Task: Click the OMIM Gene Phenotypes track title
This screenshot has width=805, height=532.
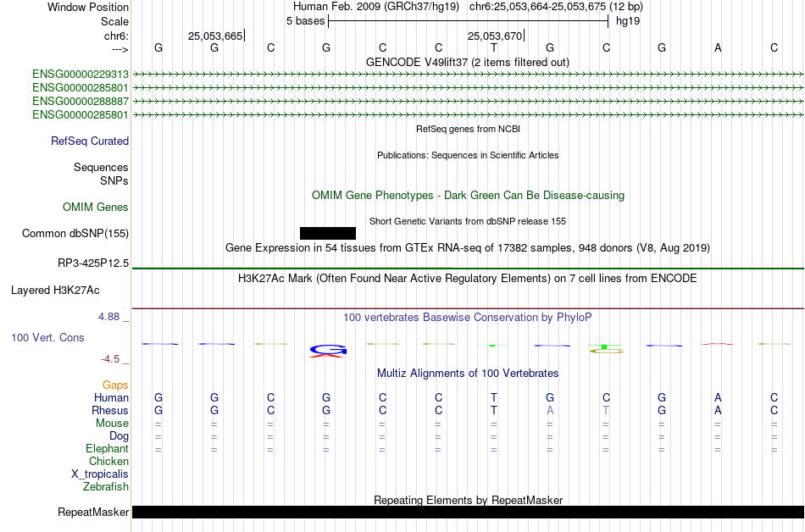Action: pos(469,196)
